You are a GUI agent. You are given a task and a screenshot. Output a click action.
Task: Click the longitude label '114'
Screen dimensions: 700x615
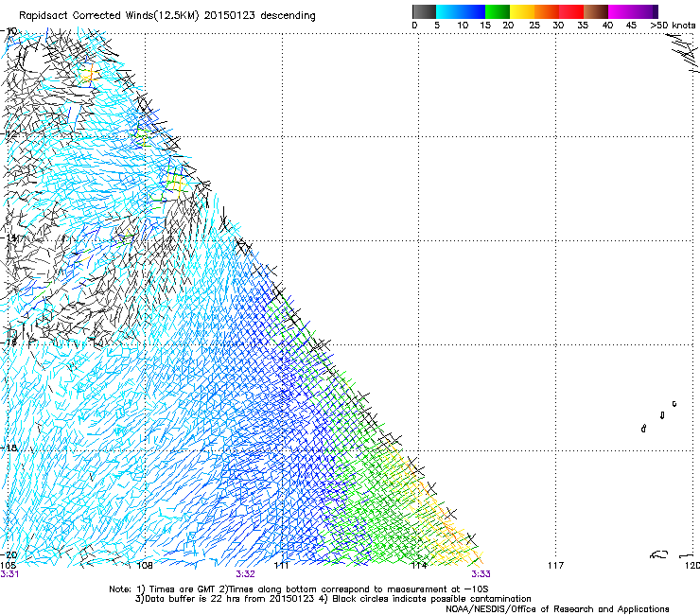[419, 566]
